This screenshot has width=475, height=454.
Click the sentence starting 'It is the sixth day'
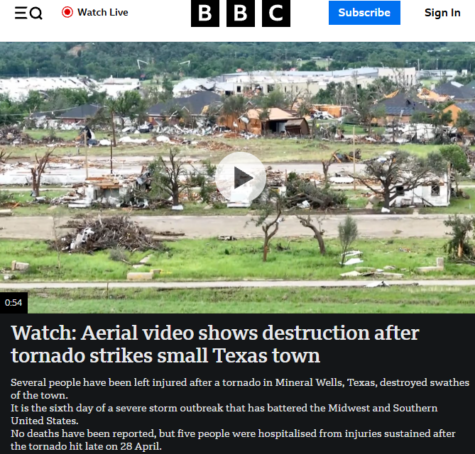(x=224, y=414)
